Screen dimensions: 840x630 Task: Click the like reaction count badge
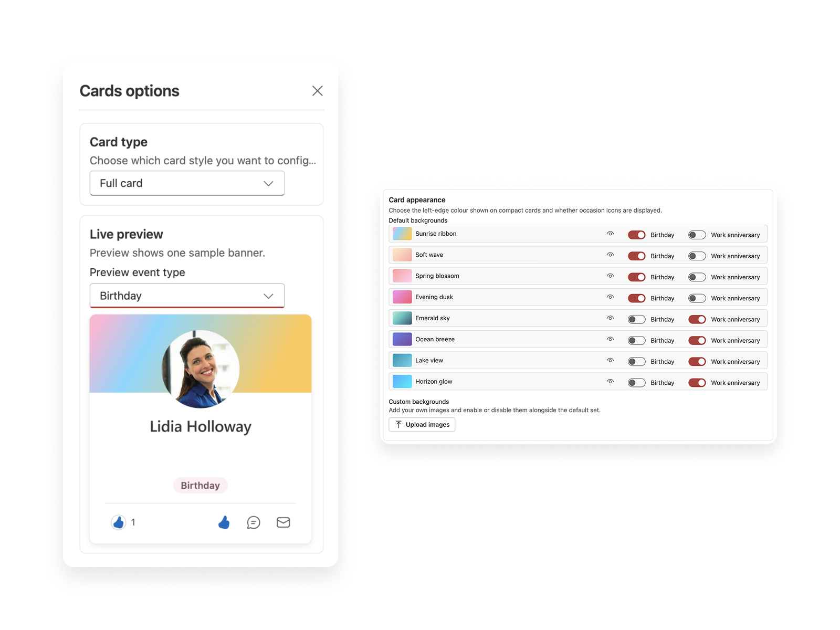point(124,522)
